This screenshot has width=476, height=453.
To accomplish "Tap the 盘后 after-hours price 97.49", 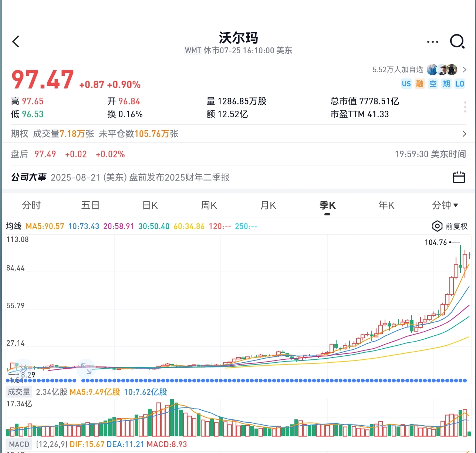I will [x=45, y=154].
